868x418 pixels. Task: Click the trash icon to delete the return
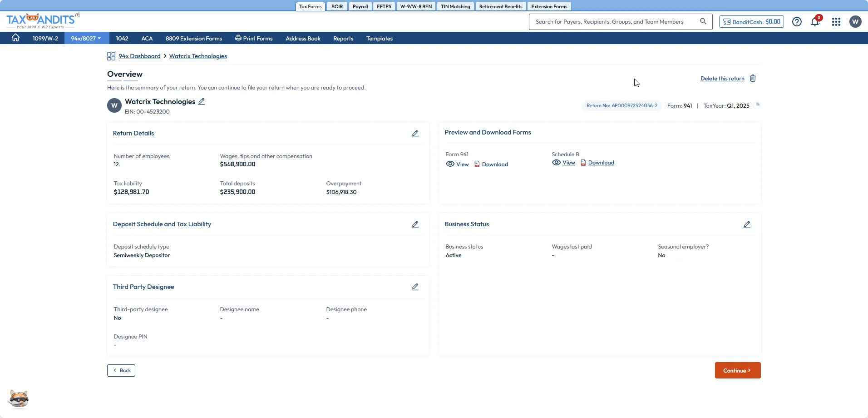pyautogui.click(x=753, y=78)
